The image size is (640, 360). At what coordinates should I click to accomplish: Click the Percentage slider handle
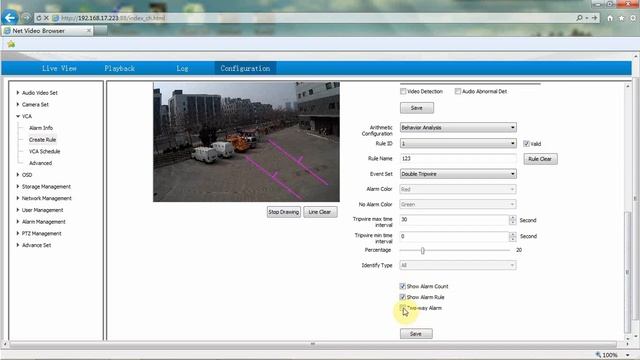coord(422,251)
